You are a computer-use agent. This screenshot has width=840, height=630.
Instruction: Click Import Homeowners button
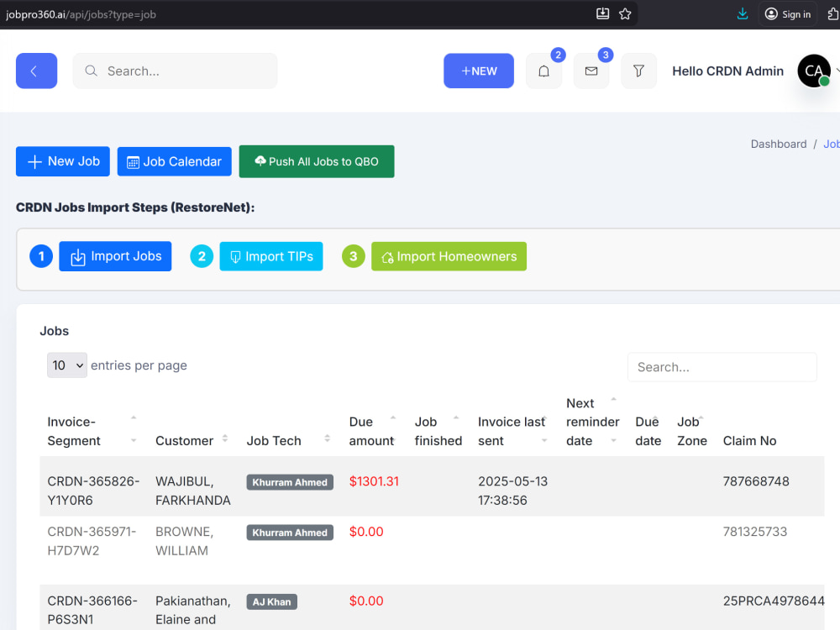(449, 256)
